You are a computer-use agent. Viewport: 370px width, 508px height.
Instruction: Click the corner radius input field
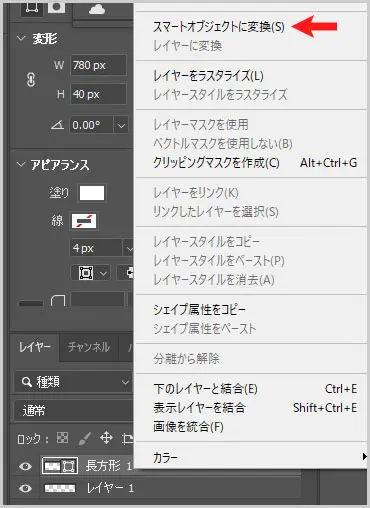98,299
